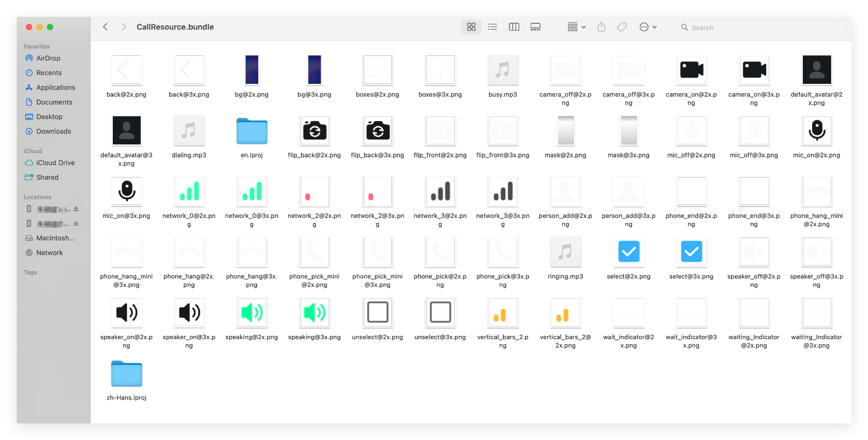The width and height of the screenshot is (868, 440).
Task: Select the zh-Hans.lproj folder
Action: click(127, 374)
